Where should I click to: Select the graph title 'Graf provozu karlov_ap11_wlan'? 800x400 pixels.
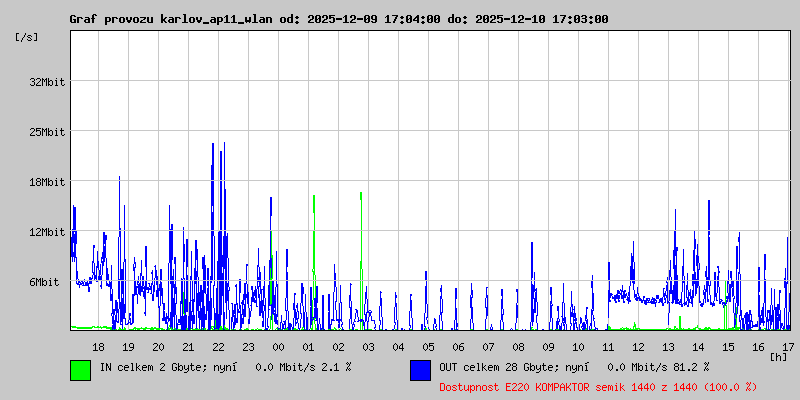171,19
